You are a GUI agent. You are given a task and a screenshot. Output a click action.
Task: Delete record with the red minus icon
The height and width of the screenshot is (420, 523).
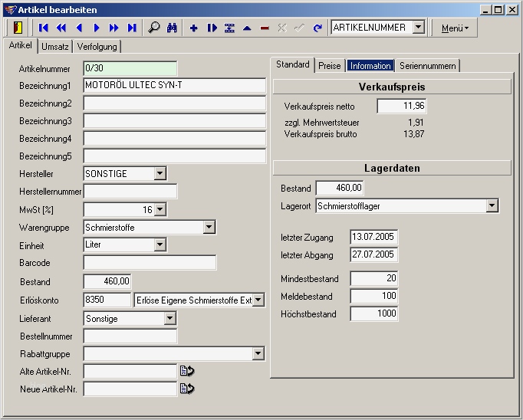click(265, 28)
